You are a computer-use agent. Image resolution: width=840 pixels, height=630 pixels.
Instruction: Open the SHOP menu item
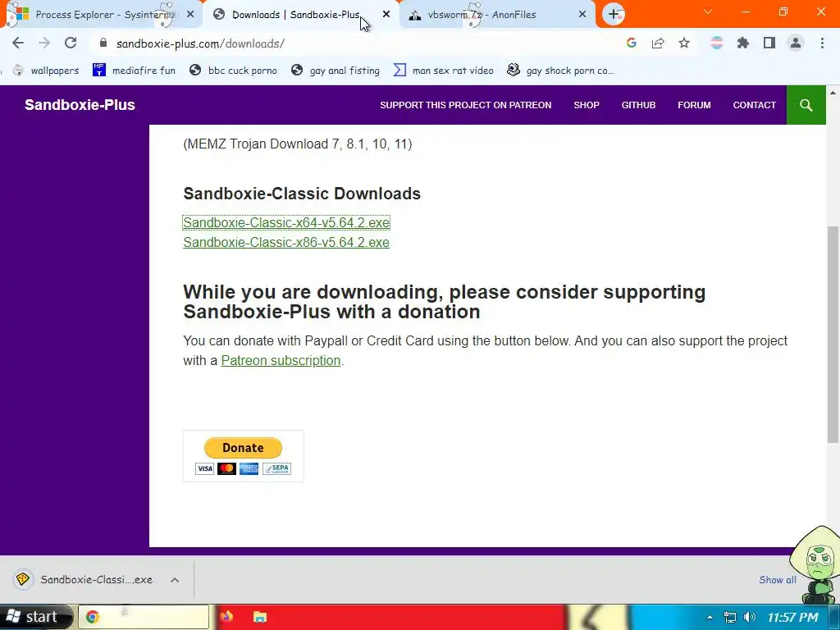point(587,105)
